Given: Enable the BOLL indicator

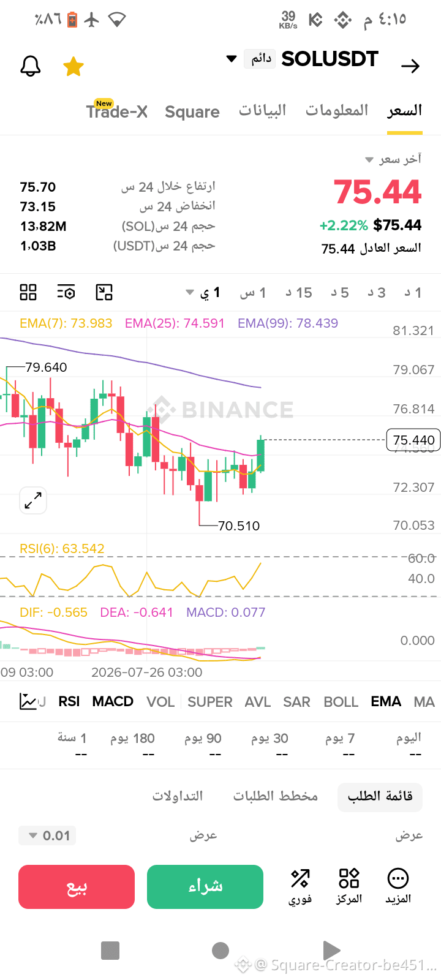Looking at the screenshot, I should point(341,702).
